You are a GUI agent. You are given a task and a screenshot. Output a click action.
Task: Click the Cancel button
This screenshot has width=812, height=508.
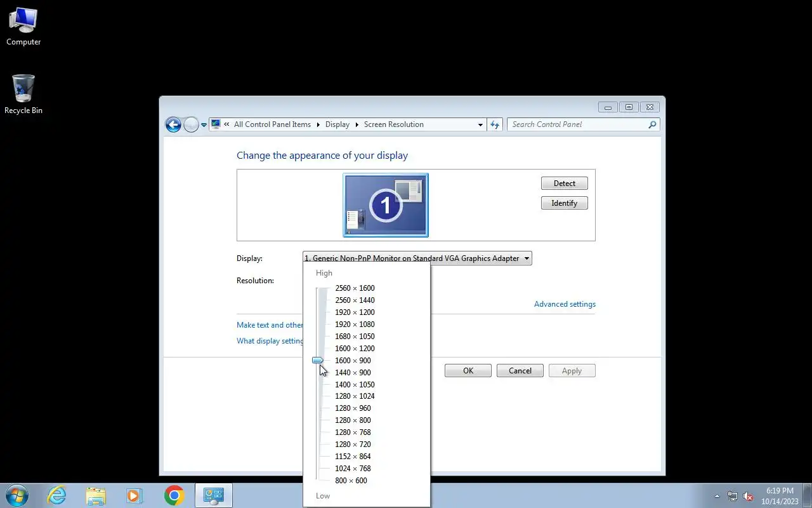pyautogui.click(x=520, y=371)
